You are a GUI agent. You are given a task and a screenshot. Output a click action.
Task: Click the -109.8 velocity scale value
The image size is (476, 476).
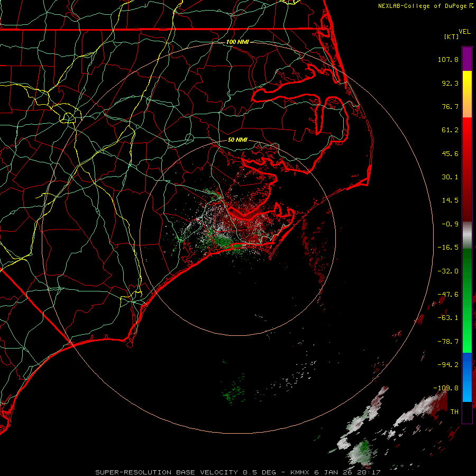point(446,388)
